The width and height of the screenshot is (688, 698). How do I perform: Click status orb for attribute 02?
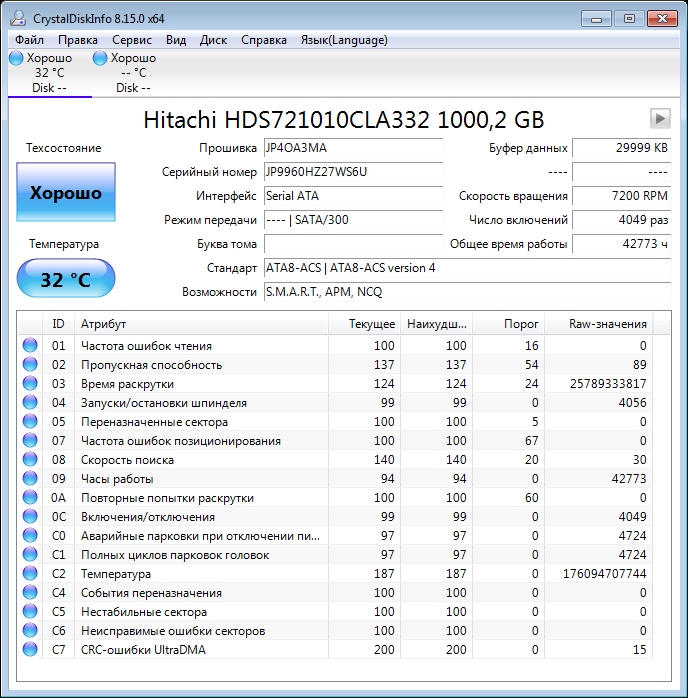click(x=30, y=365)
